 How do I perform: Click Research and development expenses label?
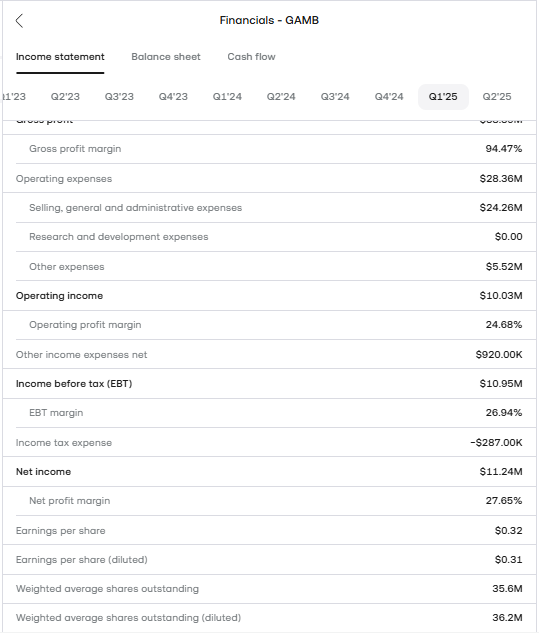pyautogui.click(x=119, y=237)
